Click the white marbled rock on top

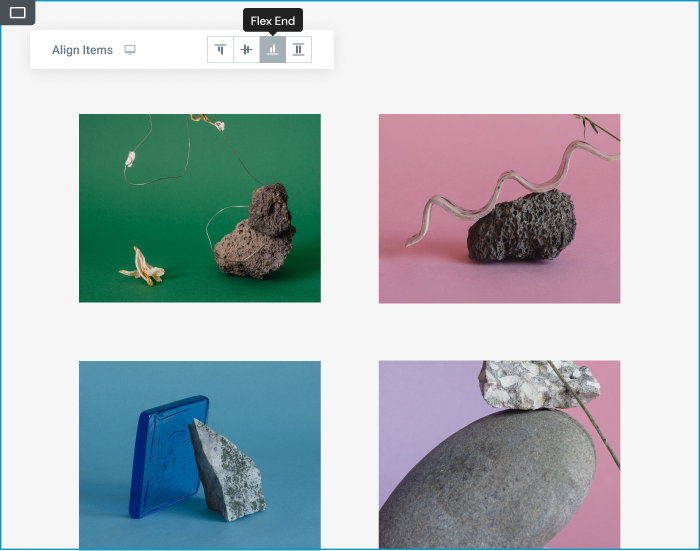pyautogui.click(x=535, y=385)
